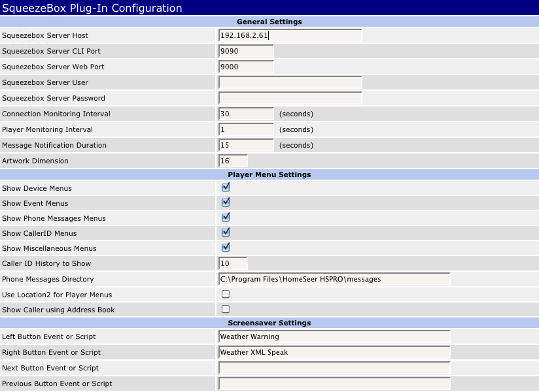Click the Player Monitoring Interval label
539x392 pixels.
48,130
